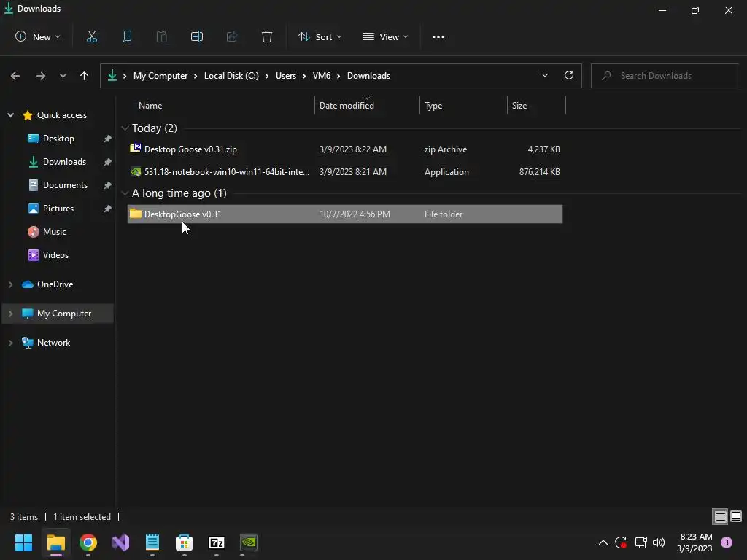
Task: Open Notepad from taskbar
Action: 152,542
